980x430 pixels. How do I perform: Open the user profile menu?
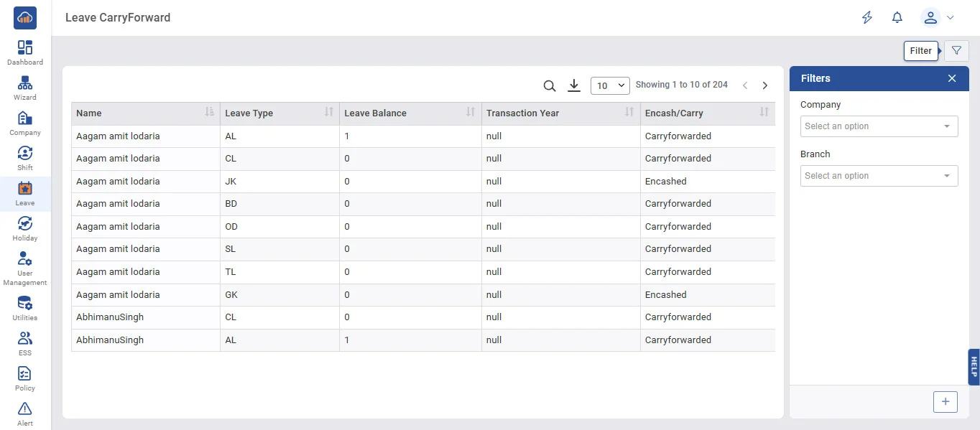click(938, 18)
